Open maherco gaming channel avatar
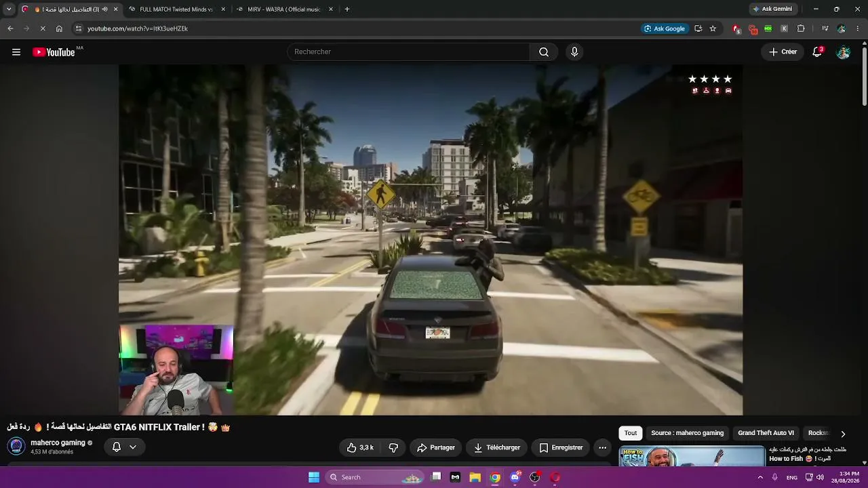This screenshot has height=488, width=868. click(x=16, y=447)
